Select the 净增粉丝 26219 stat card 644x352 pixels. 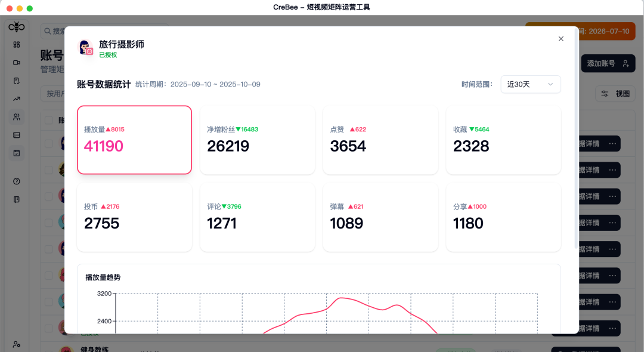(258, 140)
